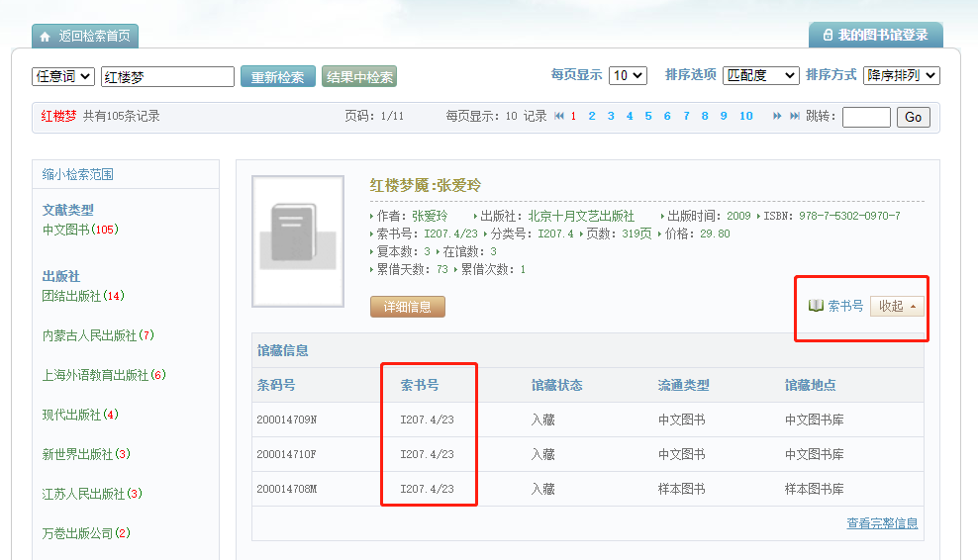Click the author link 张爱玲
Image resolution: width=978 pixels, height=560 pixels.
(430, 217)
